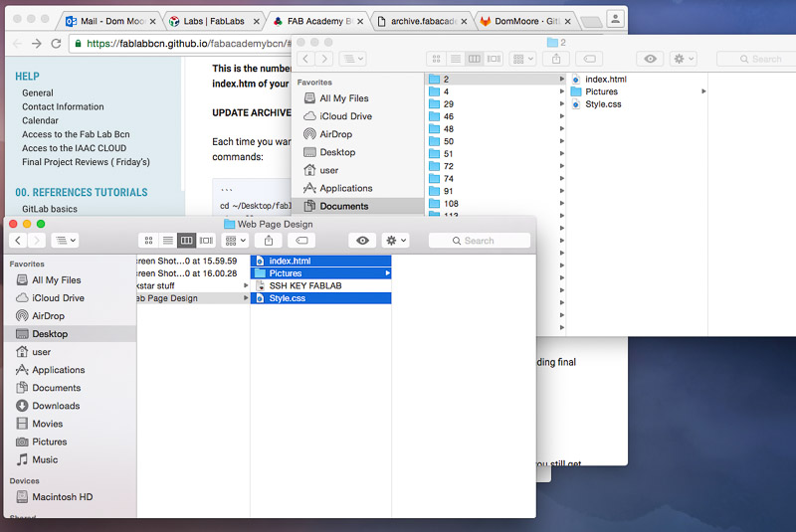
Task: Select folder 29 in the back Finder window
Action: [495, 104]
